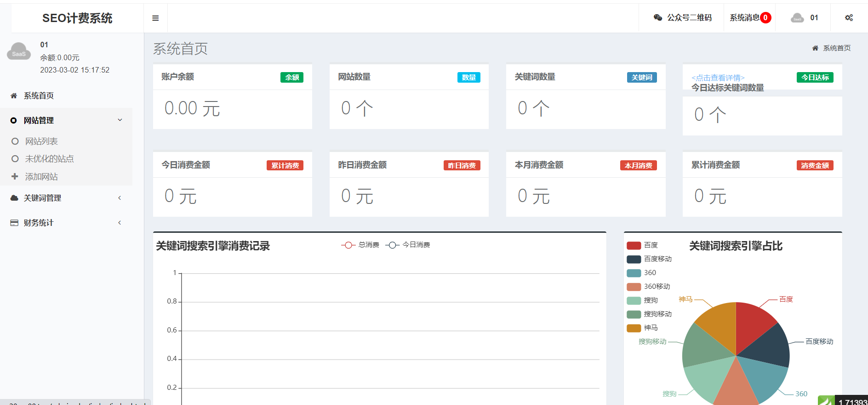Viewport: 868px width, 405px height.
Task: Click timestamp 2023-03-02 15:17:52
Action: coord(74,70)
